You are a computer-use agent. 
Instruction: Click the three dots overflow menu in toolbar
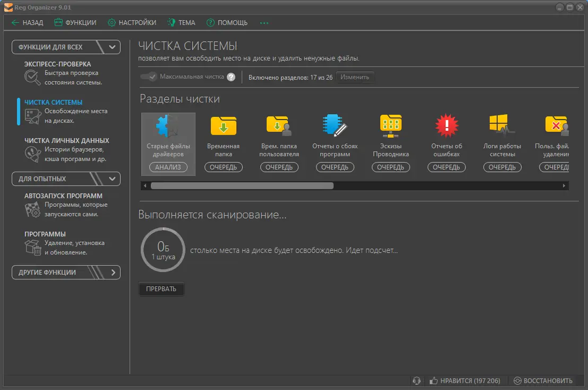[x=264, y=23]
